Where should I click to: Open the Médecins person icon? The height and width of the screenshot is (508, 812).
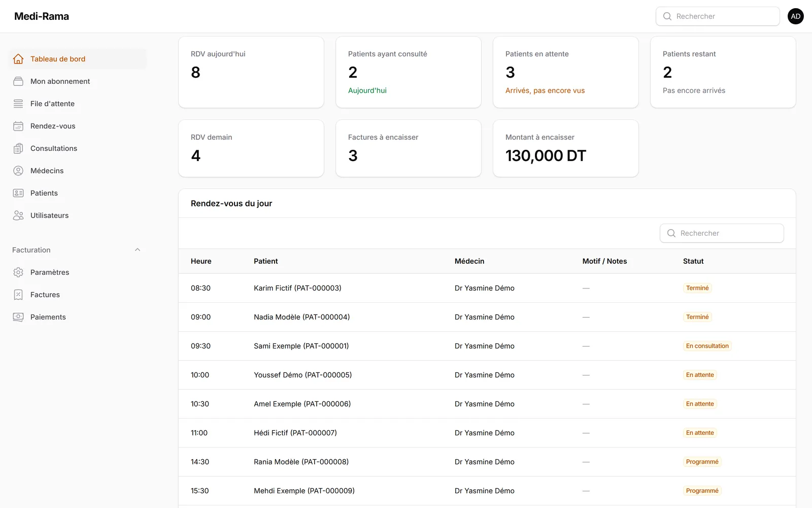point(18,171)
